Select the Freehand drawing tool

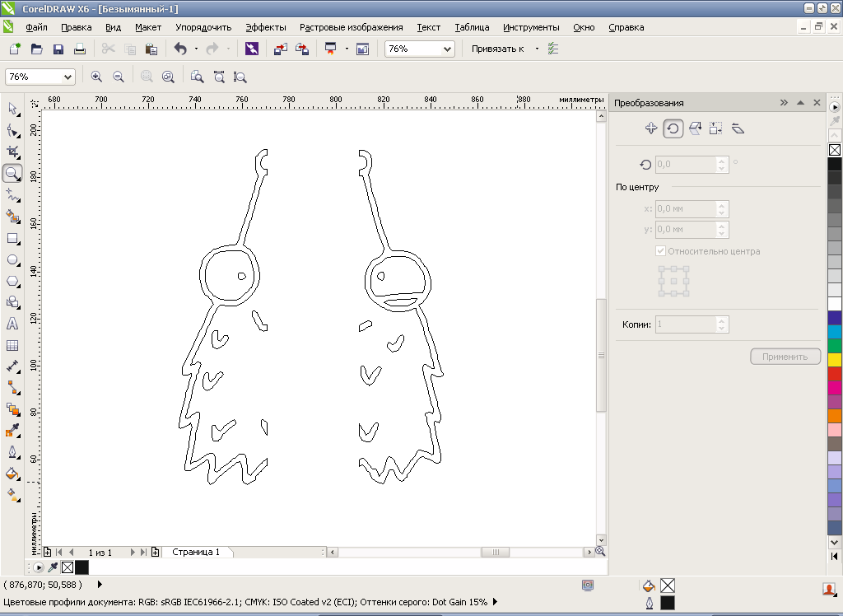12,194
